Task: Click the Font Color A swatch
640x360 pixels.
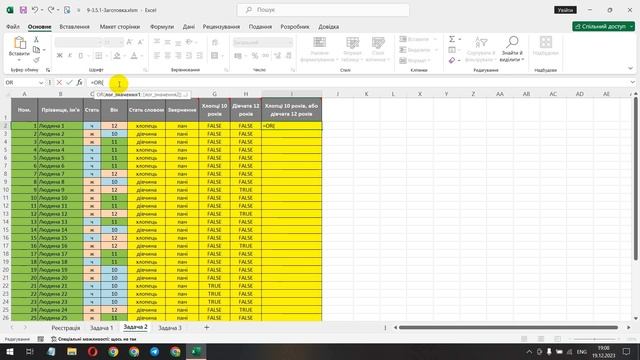Action: point(134,56)
